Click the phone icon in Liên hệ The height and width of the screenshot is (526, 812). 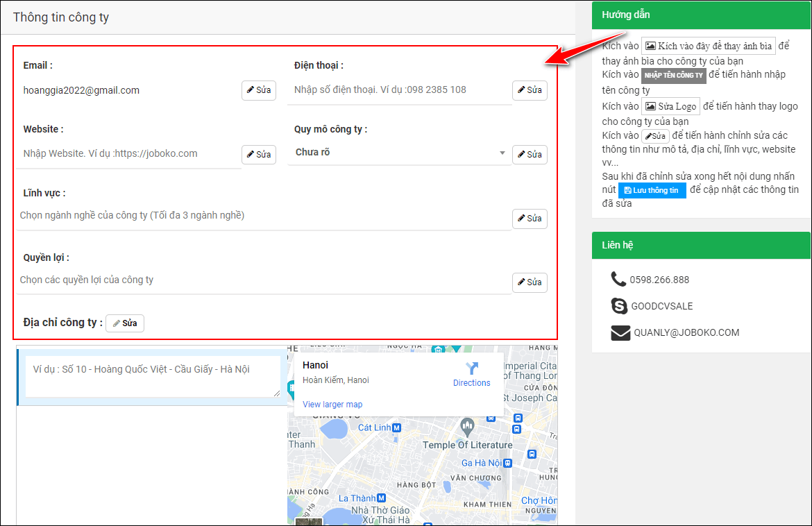[618, 279]
